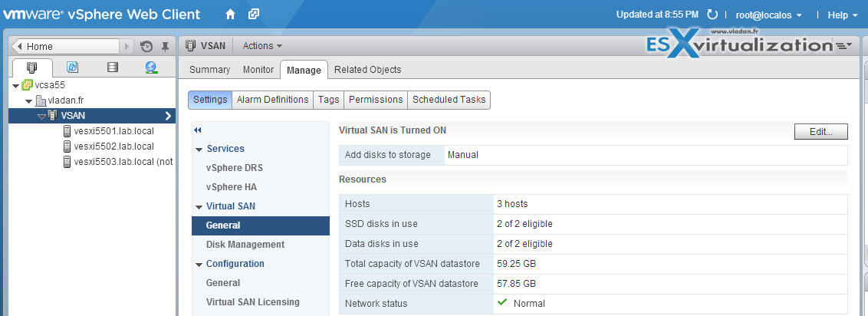Open the vCenter inventory switcher icon
868x316 pixels.
[254, 15]
